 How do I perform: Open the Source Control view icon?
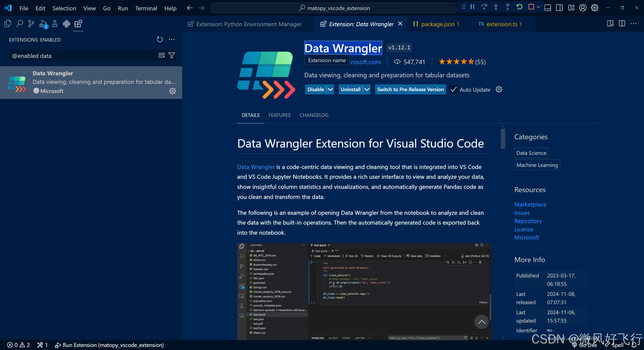point(31,24)
